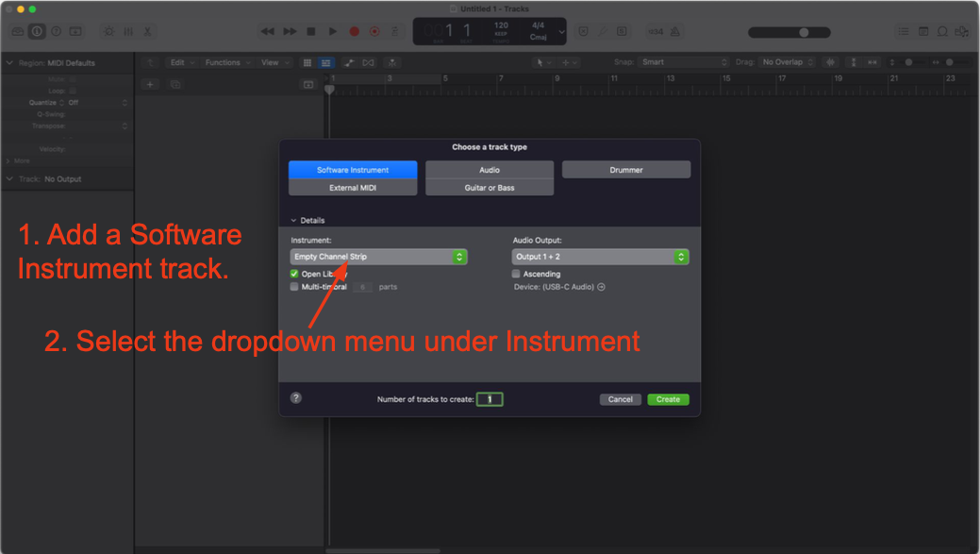The height and width of the screenshot is (554, 980).
Task: Open the Tuner icon
Action: tap(603, 31)
